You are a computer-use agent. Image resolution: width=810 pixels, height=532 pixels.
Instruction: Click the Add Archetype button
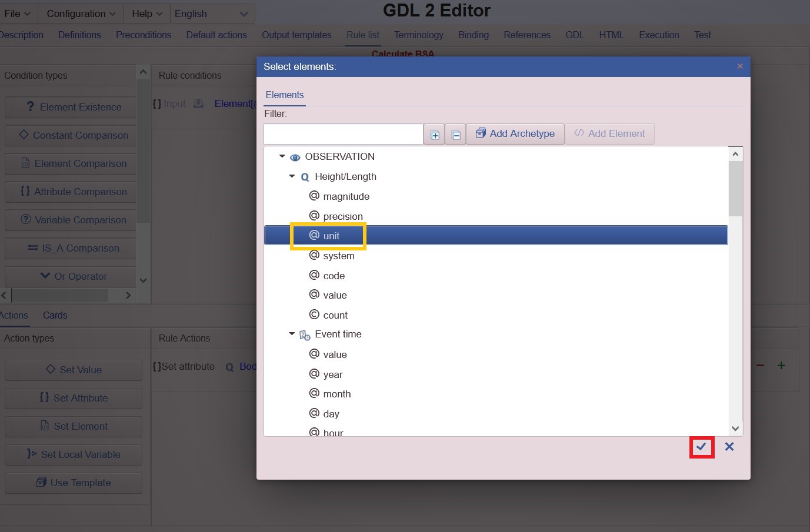coord(515,133)
